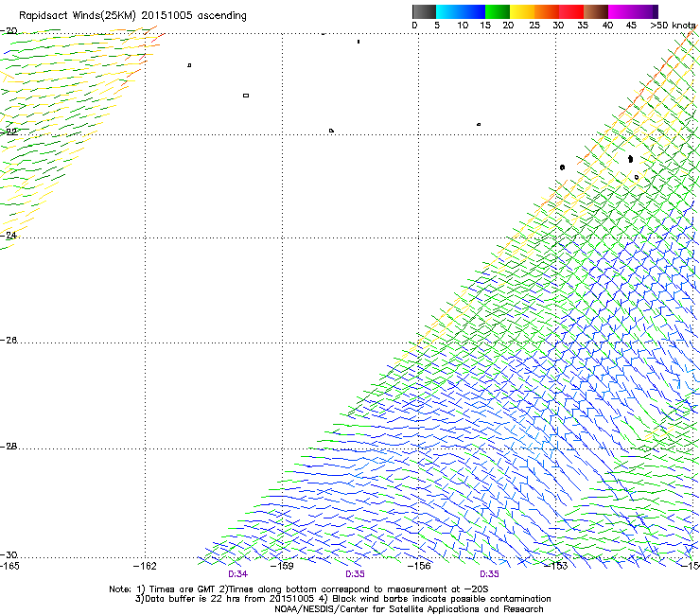
Task: Click the -28 latitude axis label
Action: [x=9, y=447]
